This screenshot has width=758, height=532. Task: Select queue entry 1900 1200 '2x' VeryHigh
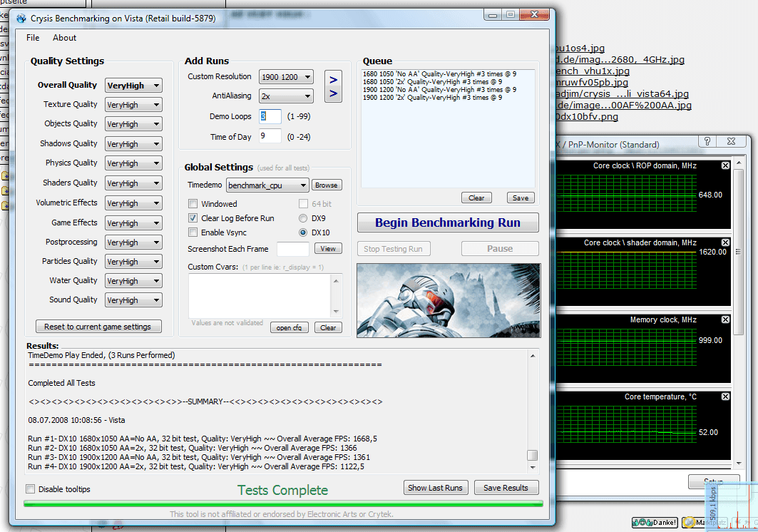[432, 97]
